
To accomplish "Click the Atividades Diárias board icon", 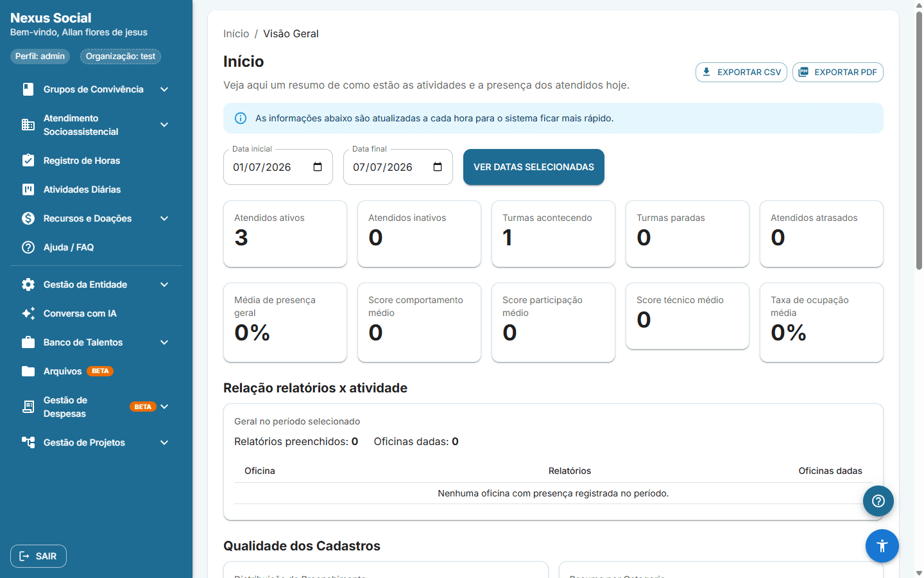I will (28, 189).
